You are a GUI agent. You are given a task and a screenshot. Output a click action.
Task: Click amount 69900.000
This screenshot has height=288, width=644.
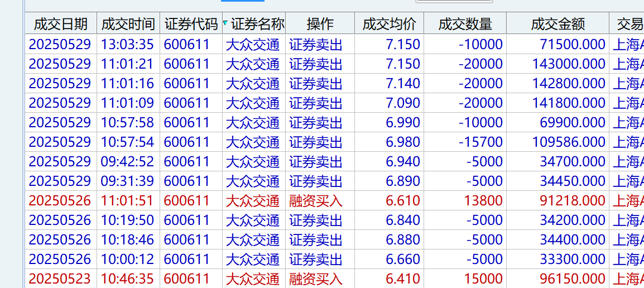coord(573,122)
